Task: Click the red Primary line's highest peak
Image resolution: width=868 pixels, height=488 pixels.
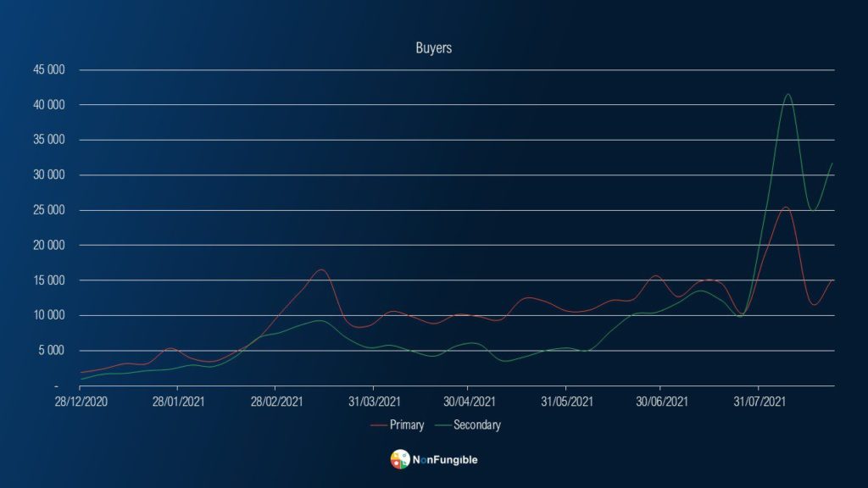Action: coord(786,208)
